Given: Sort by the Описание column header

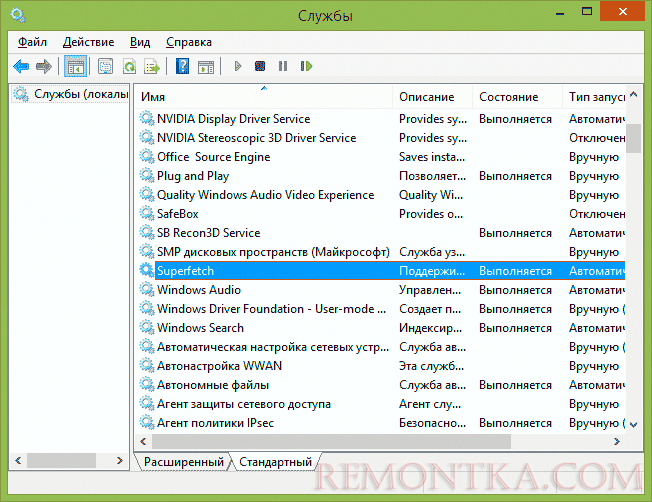Looking at the screenshot, I should click(432, 96).
